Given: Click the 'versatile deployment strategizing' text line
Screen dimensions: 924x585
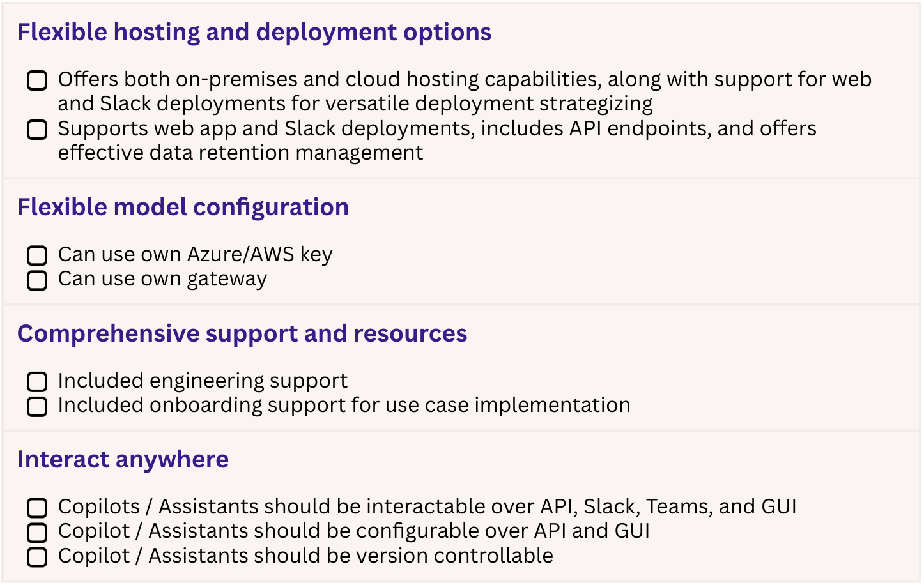Looking at the screenshot, I should 355,103.
